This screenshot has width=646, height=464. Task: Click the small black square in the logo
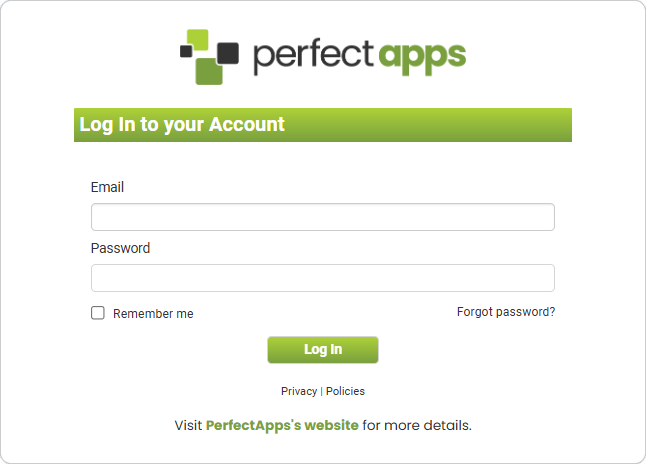click(x=185, y=51)
